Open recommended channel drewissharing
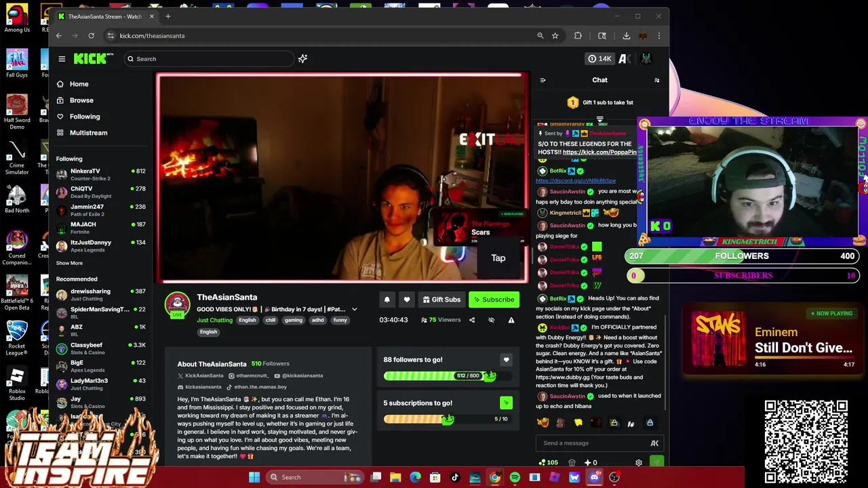This screenshot has width=868, height=488. point(100,294)
